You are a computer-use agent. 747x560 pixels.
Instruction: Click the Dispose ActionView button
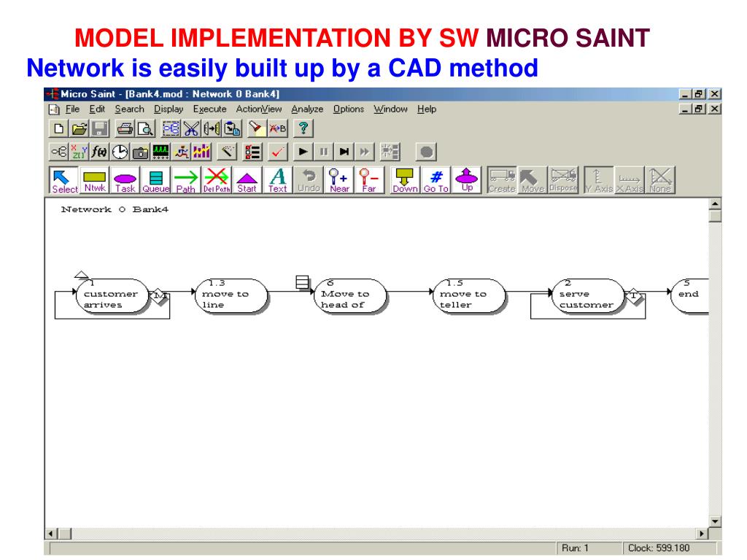point(563,180)
